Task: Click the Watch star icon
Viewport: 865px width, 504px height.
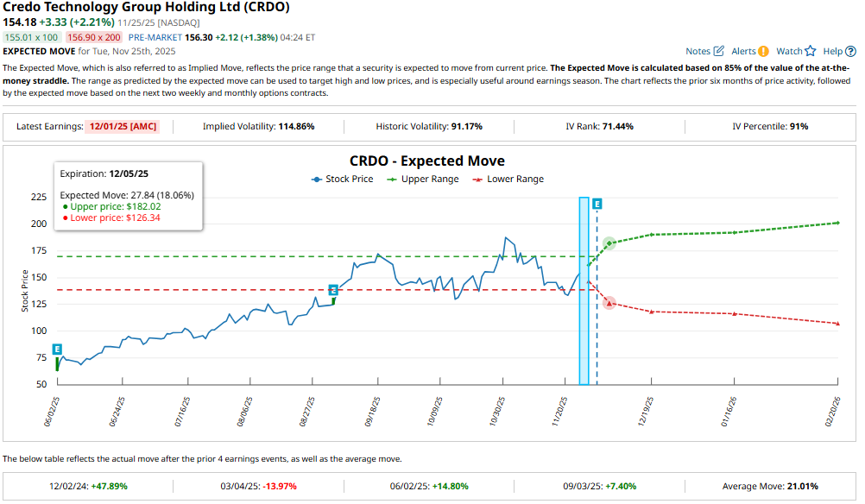Action: coord(810,52)
